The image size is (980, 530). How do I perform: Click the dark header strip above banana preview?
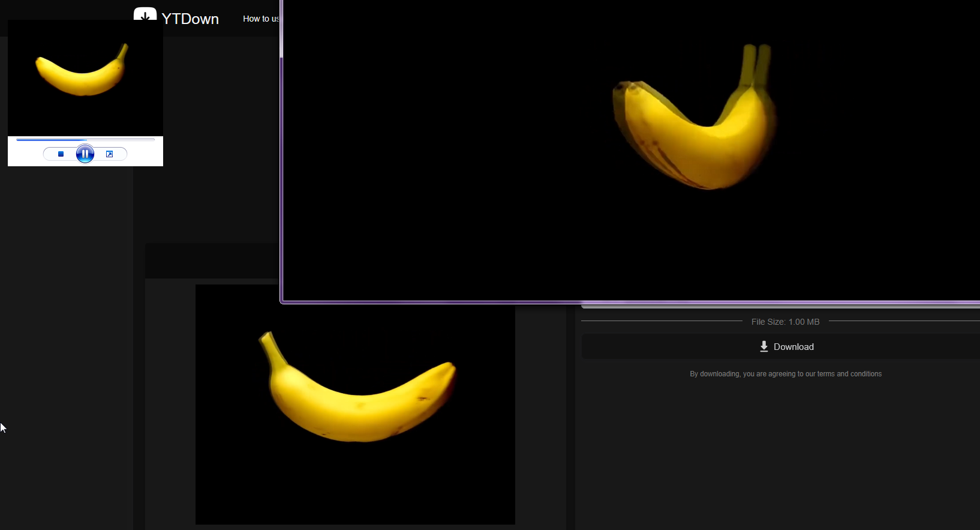[210, 260]
